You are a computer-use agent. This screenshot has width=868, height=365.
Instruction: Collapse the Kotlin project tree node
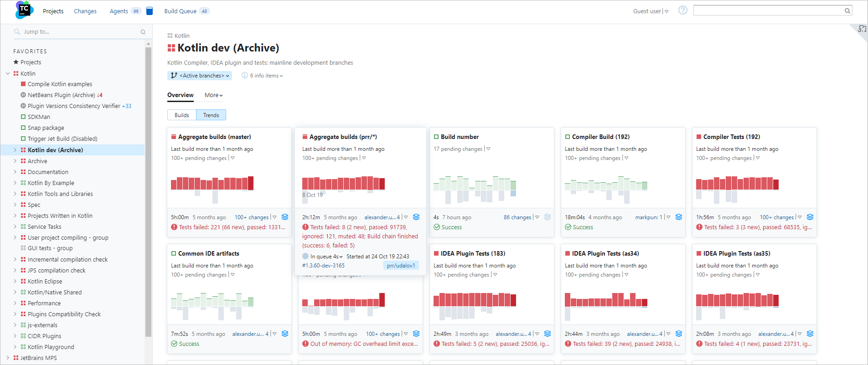[8, 73]
